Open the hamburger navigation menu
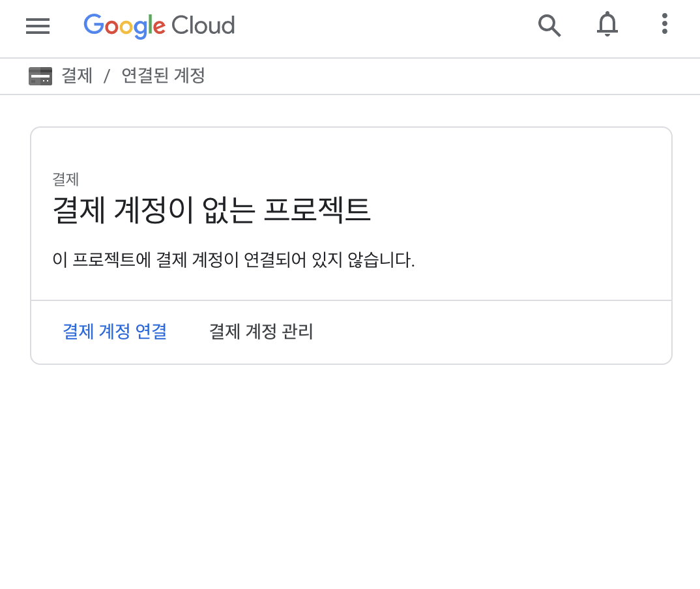The image size is (700, 589). tap(38, 26)
